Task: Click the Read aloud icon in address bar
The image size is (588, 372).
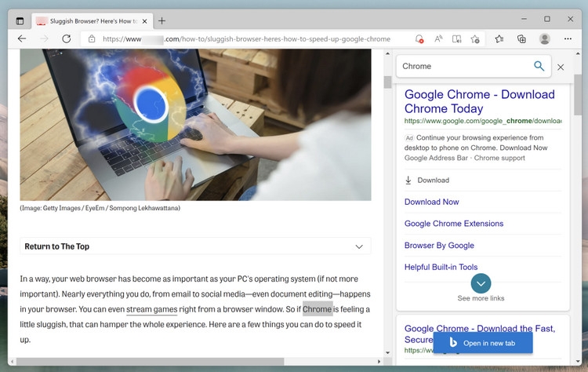Action: pyautogui.click(x=438, y=38)
